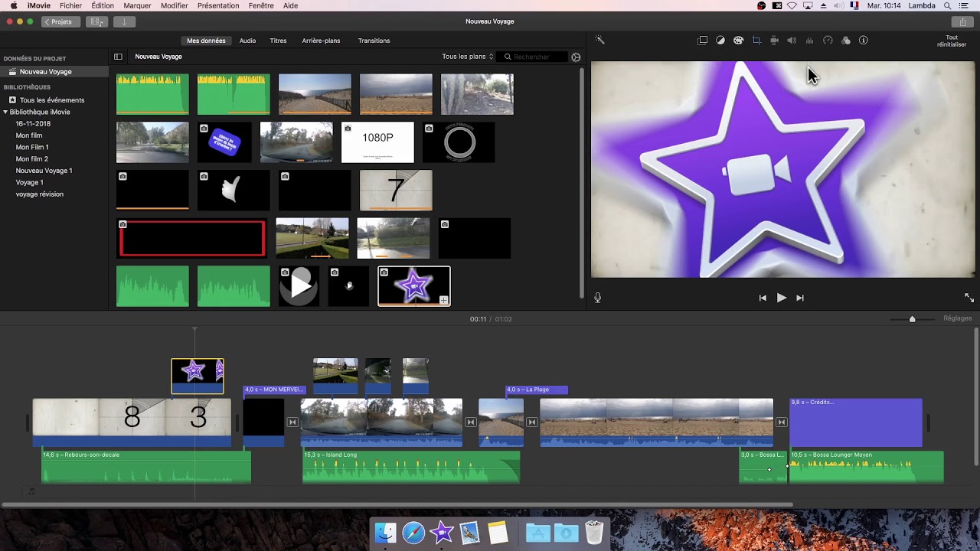Open clip filter and audio effects icon
Viewport: 980px width, 551px height.
pyautogui.click(x=846, y=41)
